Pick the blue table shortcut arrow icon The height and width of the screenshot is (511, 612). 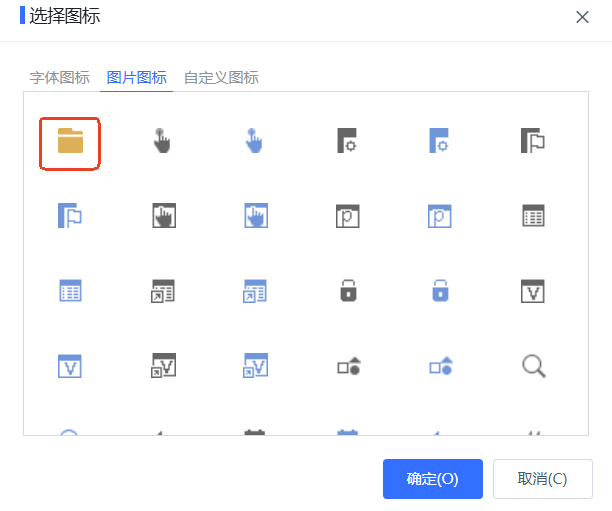click(x=255, y=291)
